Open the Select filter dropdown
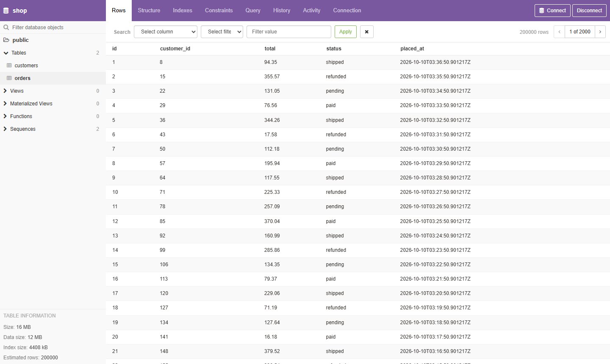Image resolution: width=610 pixels, height=364 pixels. [222, 32]
